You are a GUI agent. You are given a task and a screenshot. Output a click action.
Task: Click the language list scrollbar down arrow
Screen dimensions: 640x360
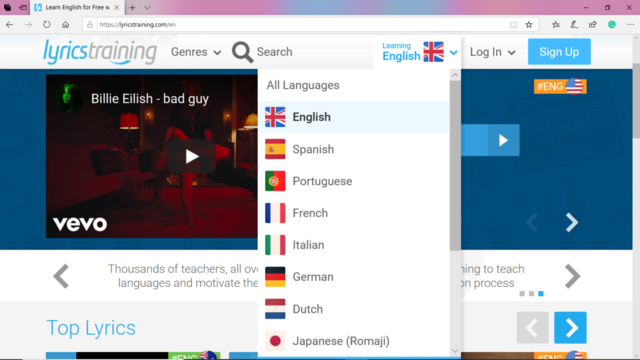pos(455,351)
